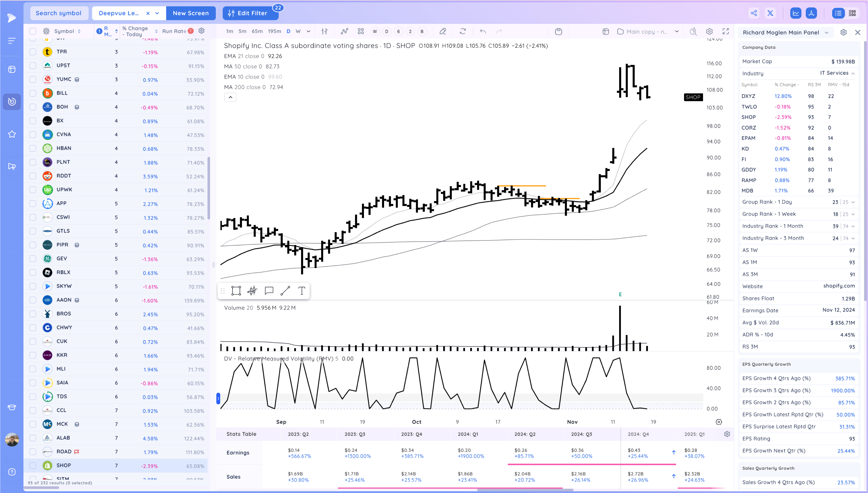This screenshot has width=868, height=493.
Task: Open help question mark icon
Action: click(12, 472)
